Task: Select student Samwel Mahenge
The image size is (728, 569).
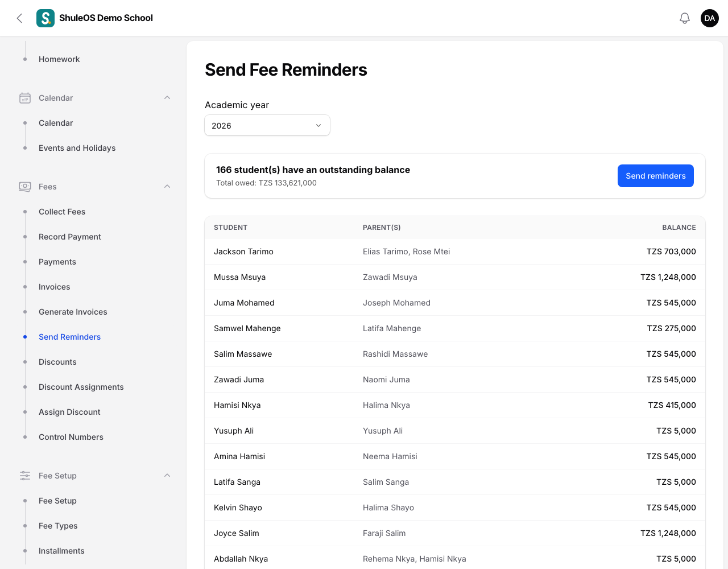Action: click(247, 328)
